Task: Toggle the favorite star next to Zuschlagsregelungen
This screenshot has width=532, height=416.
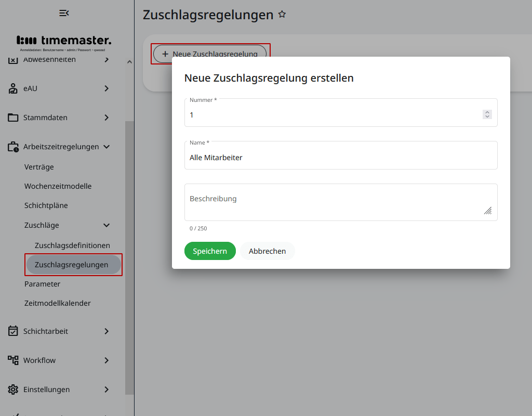Action: [x=282, y=15]
